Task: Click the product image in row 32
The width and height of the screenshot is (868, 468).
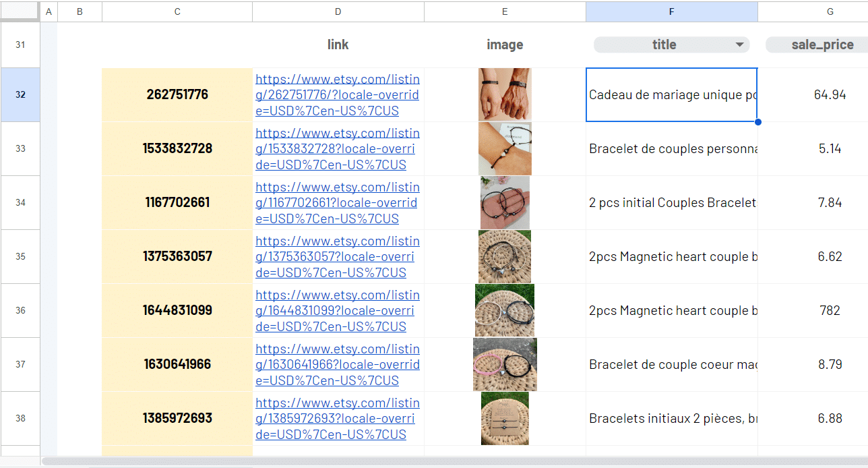Action: click(505, 94)
